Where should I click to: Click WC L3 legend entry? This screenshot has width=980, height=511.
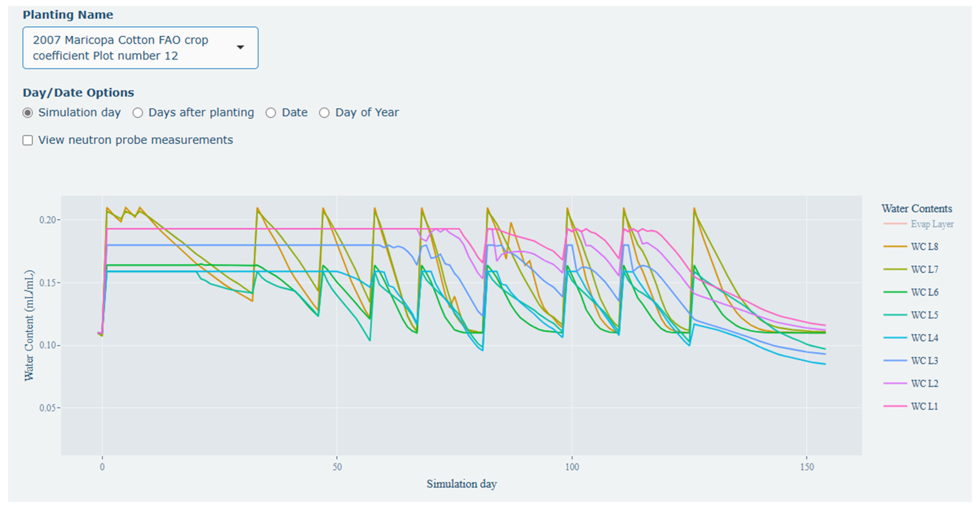click(x=924, y=361)
